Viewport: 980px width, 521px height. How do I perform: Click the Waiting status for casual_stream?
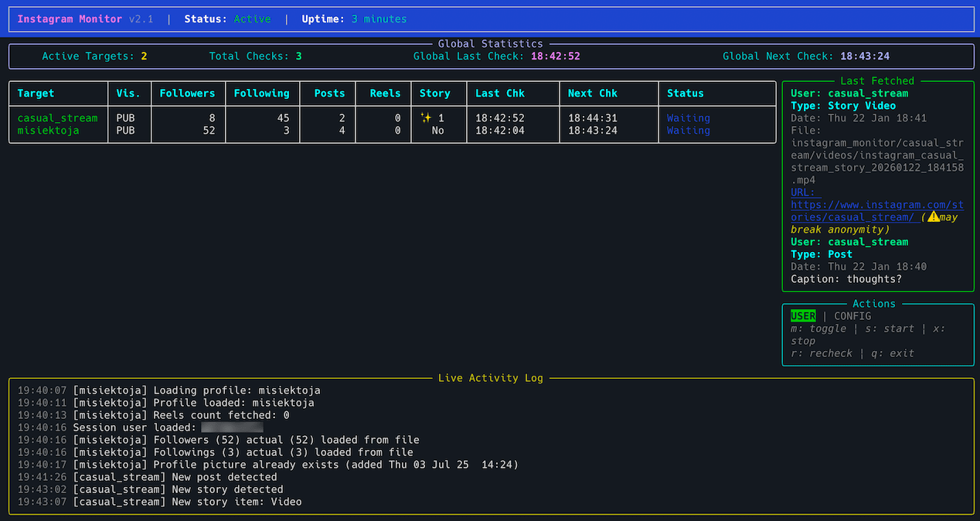click(687, 117)
